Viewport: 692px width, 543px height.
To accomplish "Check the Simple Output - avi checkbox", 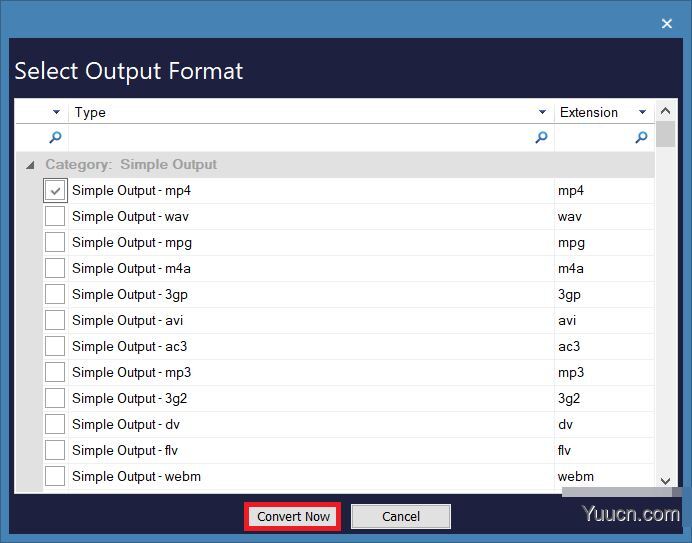I will coord(55,321).
